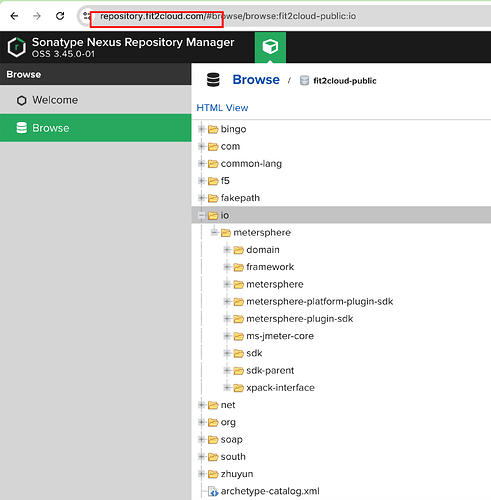Click the f5 folder icon
Viewport: 491px width, 500px height.
pyautogui.click(x=213, y=181)
